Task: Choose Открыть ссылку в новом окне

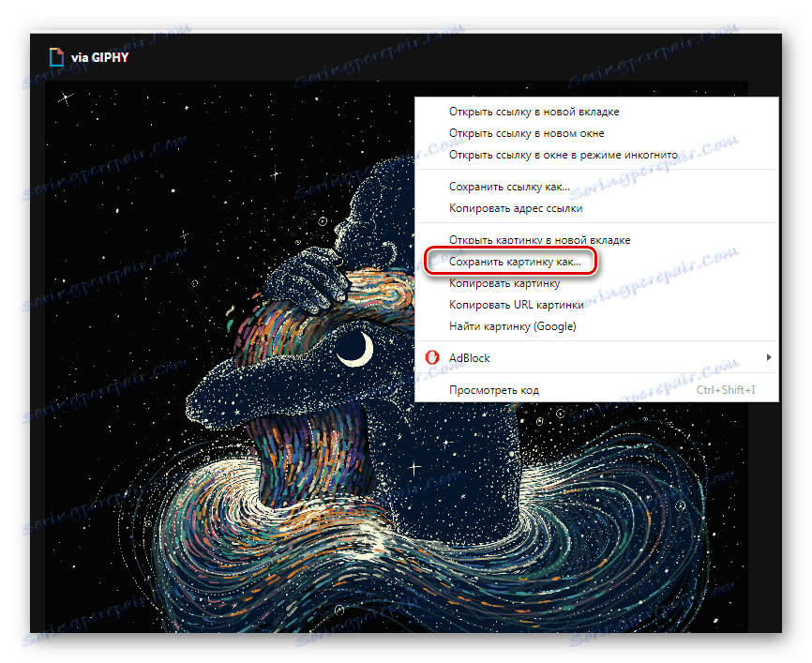Action: (x=596, y=133)
